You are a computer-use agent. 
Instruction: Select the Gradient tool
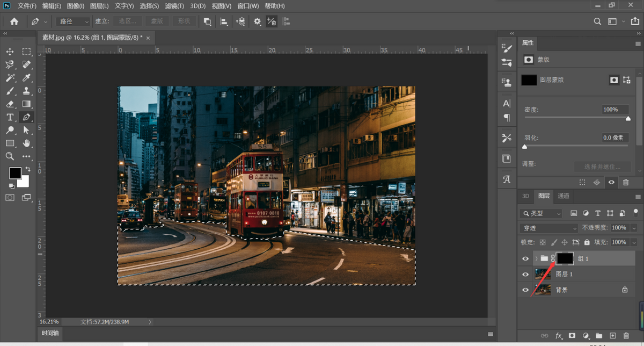tap(26, 104)
